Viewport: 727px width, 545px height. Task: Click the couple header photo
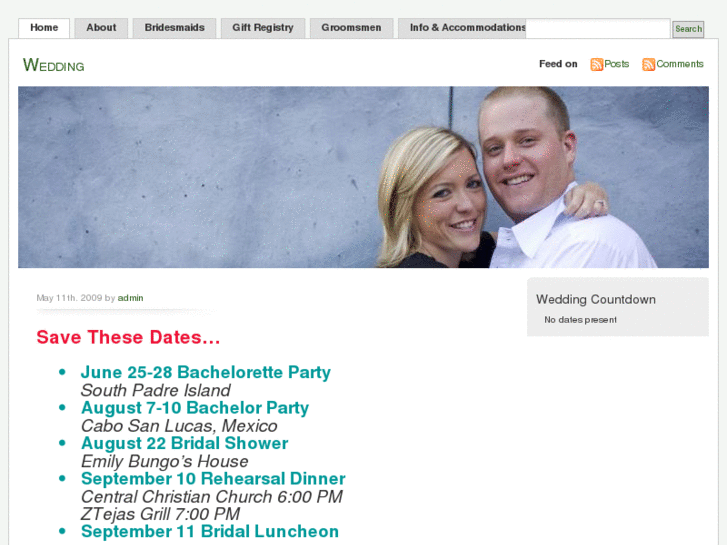pyautogui.click(x=363, y=177)
